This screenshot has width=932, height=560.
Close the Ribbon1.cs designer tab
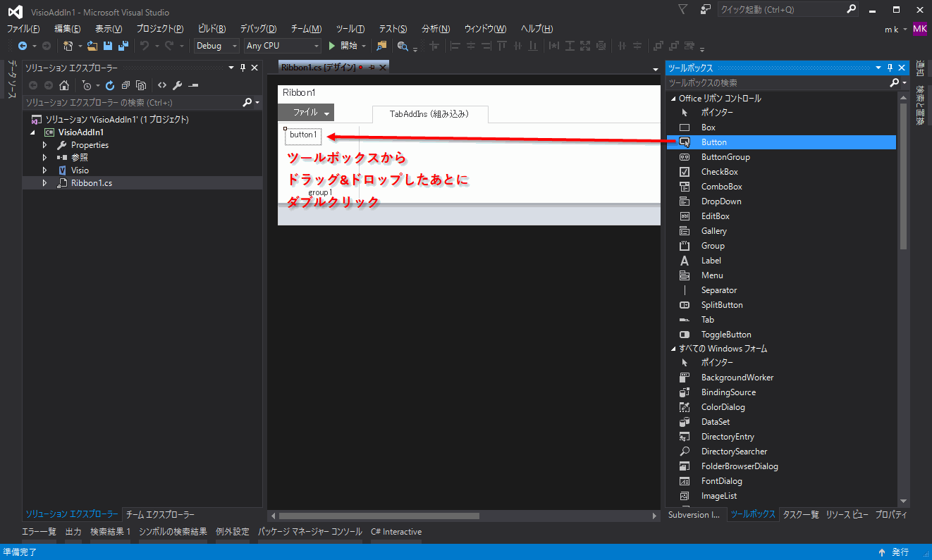(x=383, y=68)
